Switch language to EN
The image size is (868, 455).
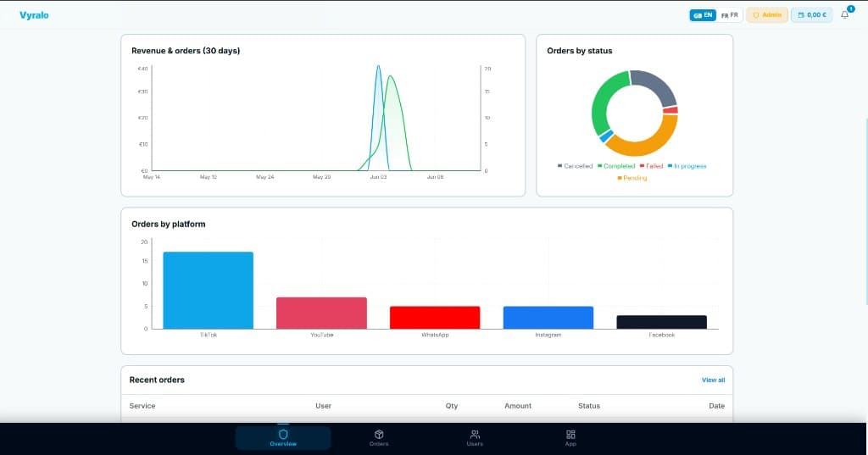click(703, 15)
